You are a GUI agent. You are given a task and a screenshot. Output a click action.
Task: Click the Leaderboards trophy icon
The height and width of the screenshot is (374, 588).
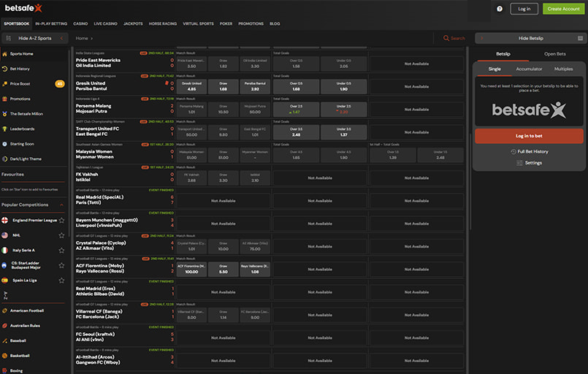(4, 129)
